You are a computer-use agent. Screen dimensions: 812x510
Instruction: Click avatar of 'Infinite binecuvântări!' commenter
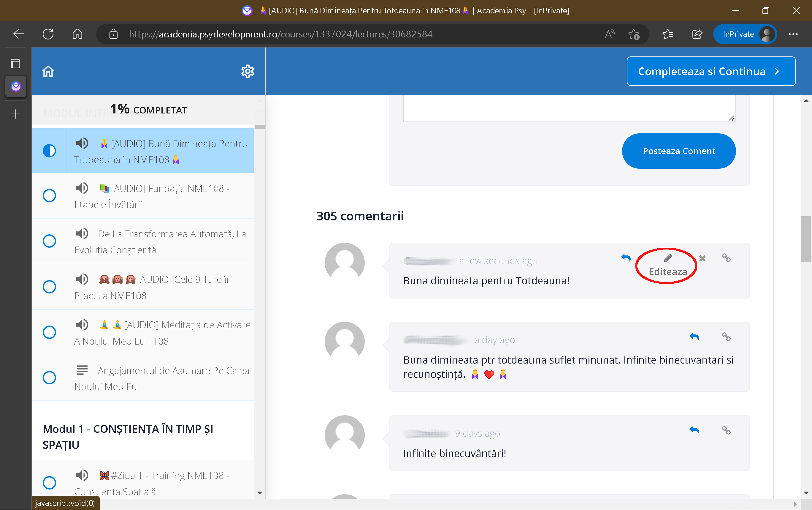click(344, 435)
